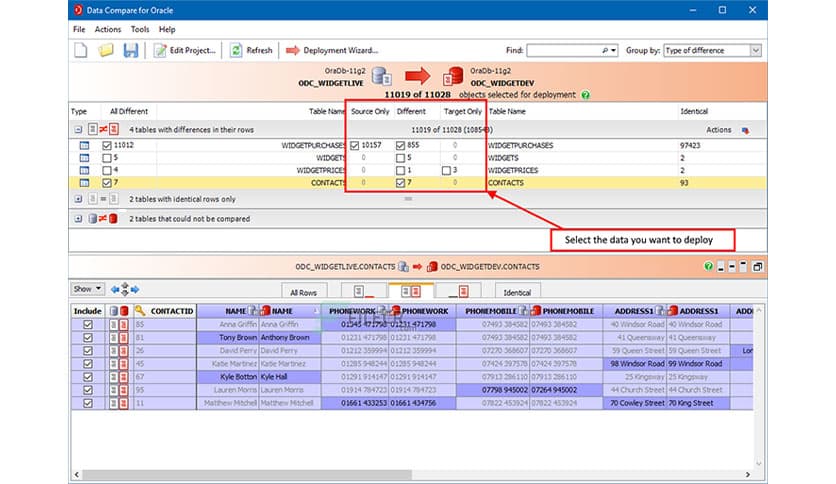The image size is (836, 484).
Task: Click the red Deployment Wizard arrow icon
Action: 293,50
